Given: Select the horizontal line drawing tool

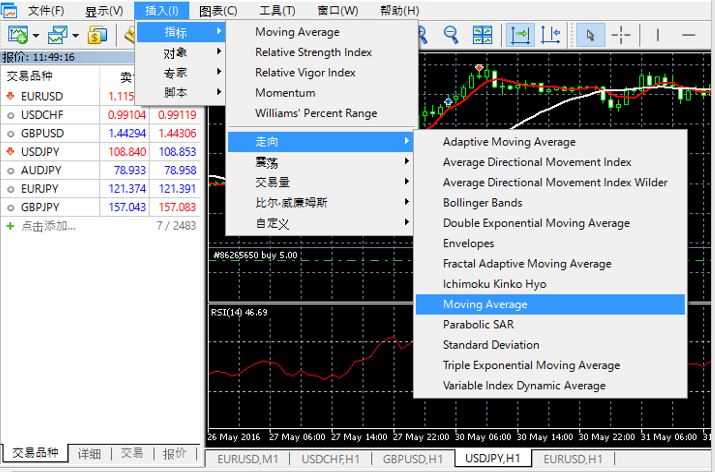Looking at the screenshot, I should [x=688, y=35].
